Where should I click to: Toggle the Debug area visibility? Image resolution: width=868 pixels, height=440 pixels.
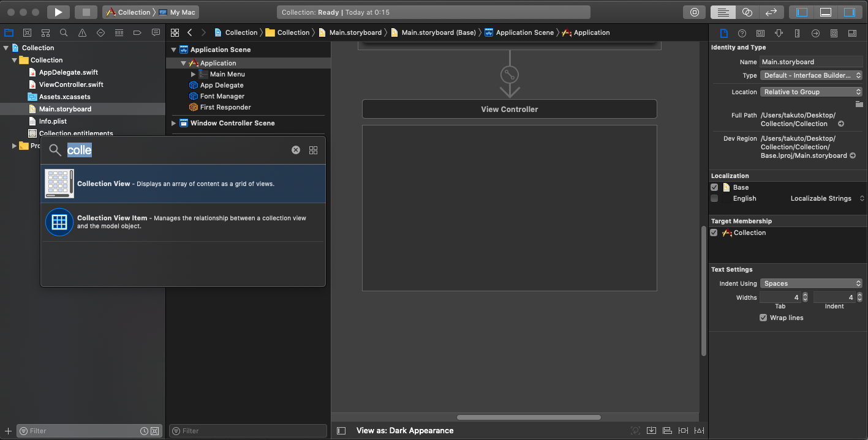click(x=826, y=12)
